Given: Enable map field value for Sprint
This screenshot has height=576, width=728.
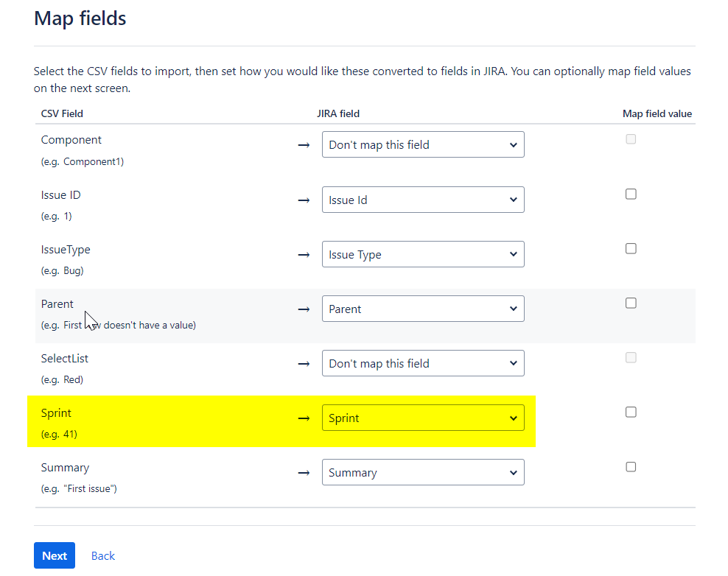Looking at the screenshot, I should tap(631, 412).
